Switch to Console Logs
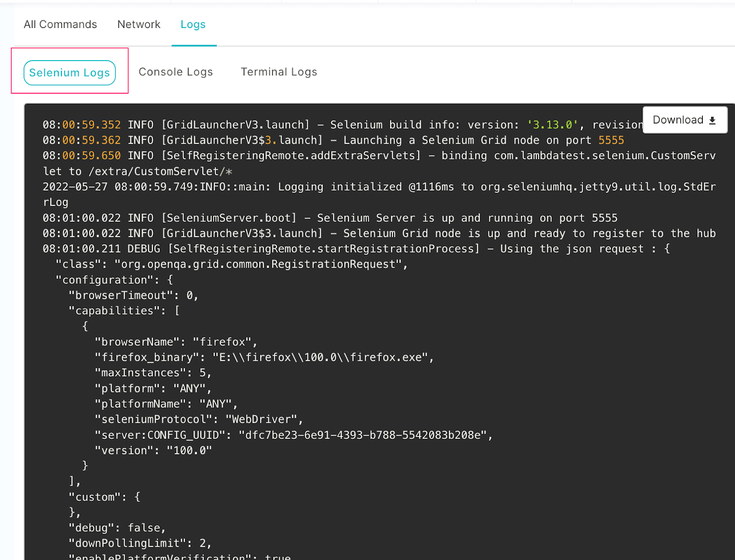Screen dimensions: 735x560 coord(175,72)
